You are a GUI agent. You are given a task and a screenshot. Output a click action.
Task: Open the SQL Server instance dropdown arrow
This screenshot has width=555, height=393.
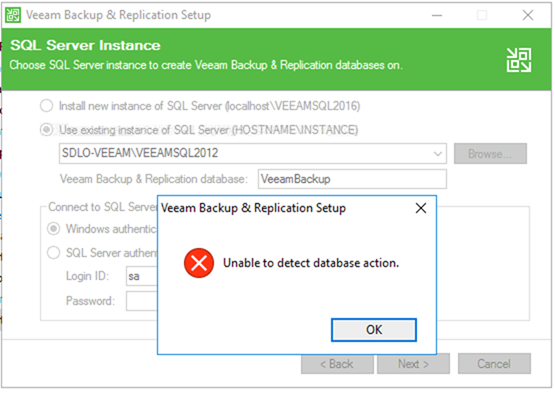pyautogui.click(x=437, y=154)
